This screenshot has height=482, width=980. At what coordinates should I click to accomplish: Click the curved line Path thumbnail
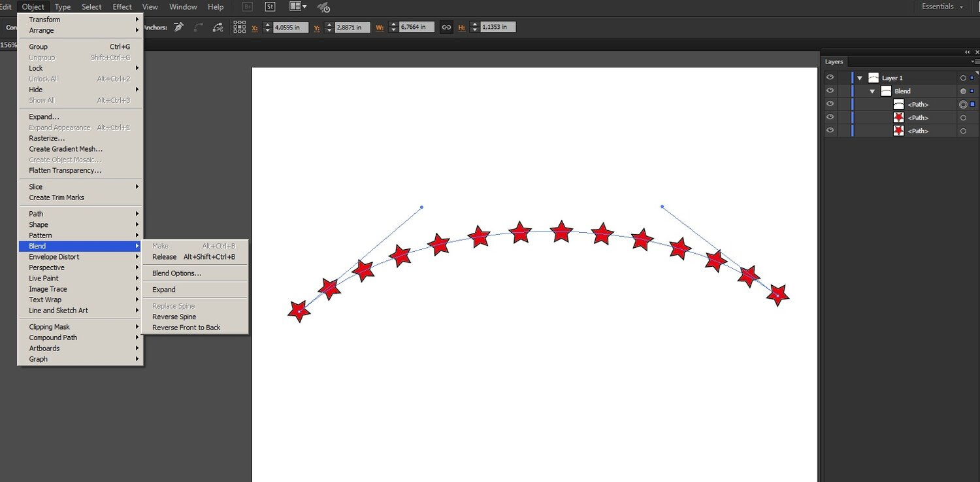[899, 105]
